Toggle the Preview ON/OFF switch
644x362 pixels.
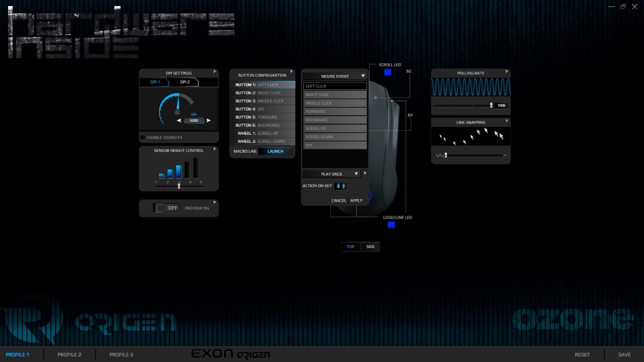(x=168, y=208)
